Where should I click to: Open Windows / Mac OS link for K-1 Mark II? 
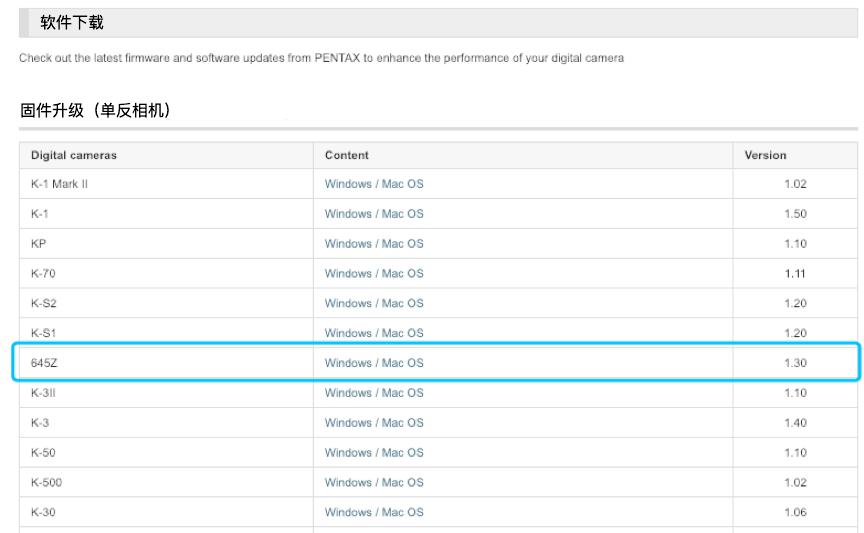374,184
